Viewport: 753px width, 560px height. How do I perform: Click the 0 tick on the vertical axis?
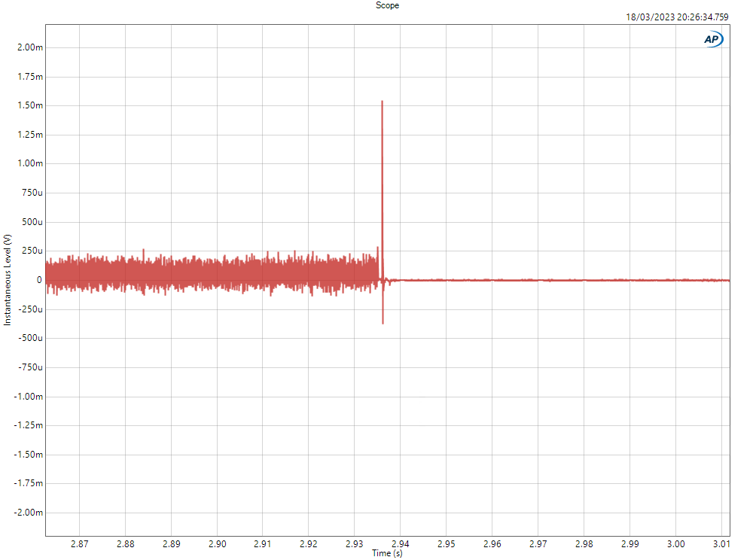point(38,280)
